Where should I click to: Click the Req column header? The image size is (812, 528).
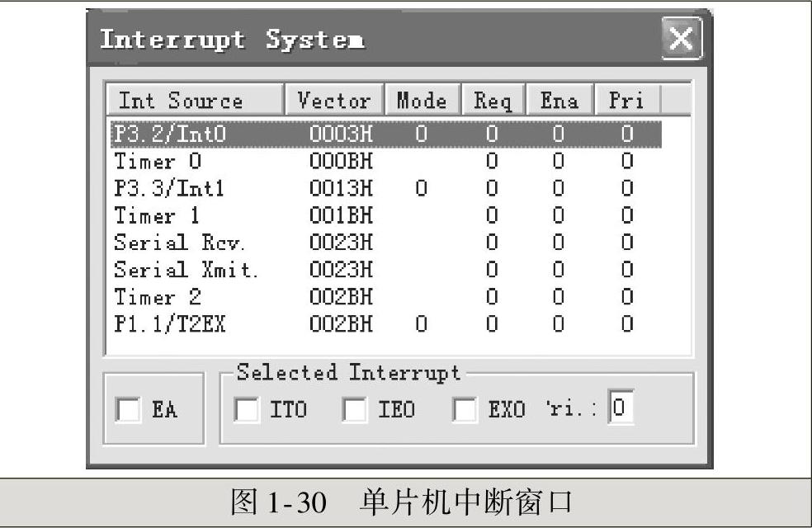click(x=493, y=101)
